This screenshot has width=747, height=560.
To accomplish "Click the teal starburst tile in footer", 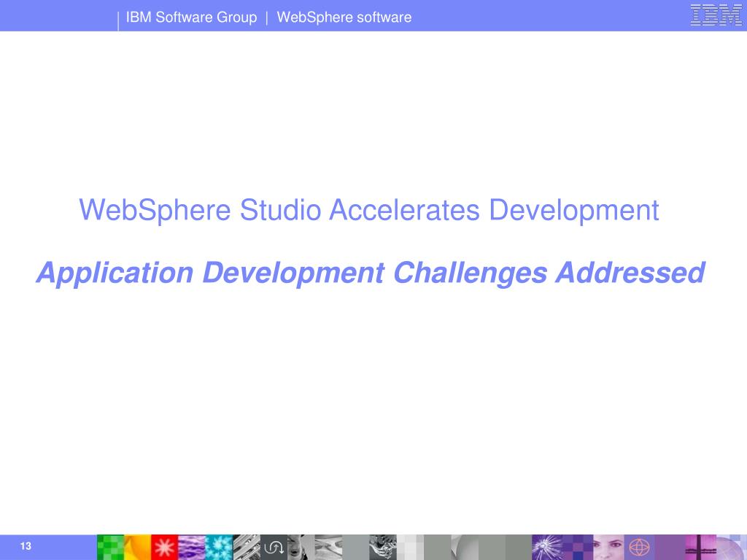I will (x=219, y=547).
